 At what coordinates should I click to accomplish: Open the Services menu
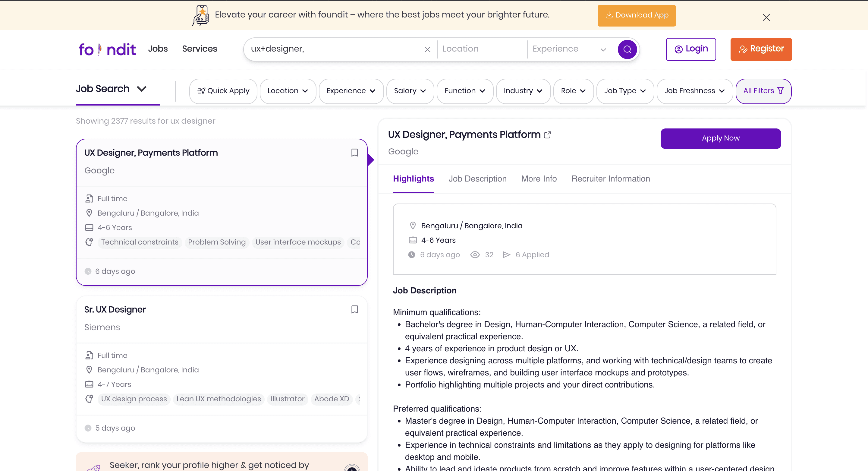(200, 49)
